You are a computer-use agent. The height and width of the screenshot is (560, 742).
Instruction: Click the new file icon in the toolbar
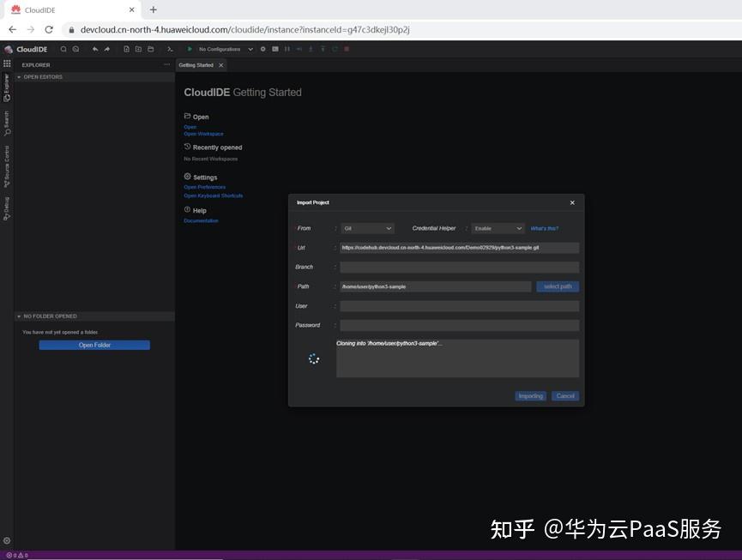(x=126, y=50)
